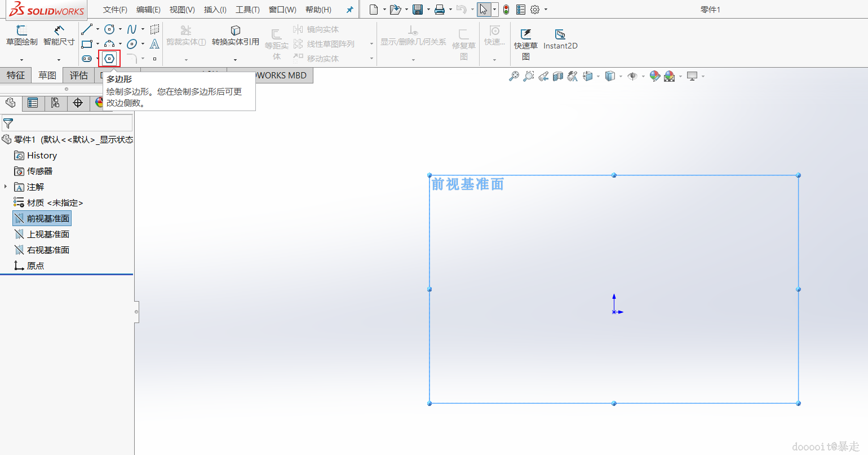Expand the 注解 annotations tree node

[x=6, y=187]
